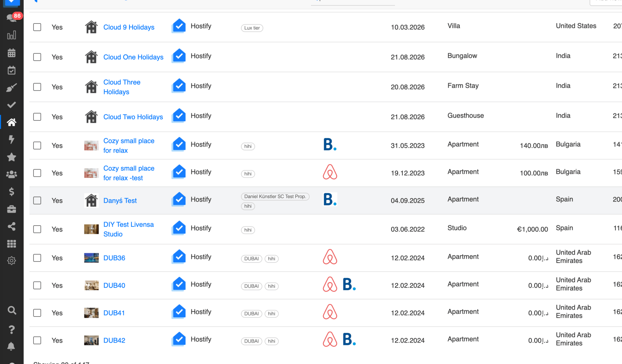Viewport: 622px width, 364px height.
Task: Open the DIY Test Livensa Studio thumbnail
Action: tap(91, 229)
